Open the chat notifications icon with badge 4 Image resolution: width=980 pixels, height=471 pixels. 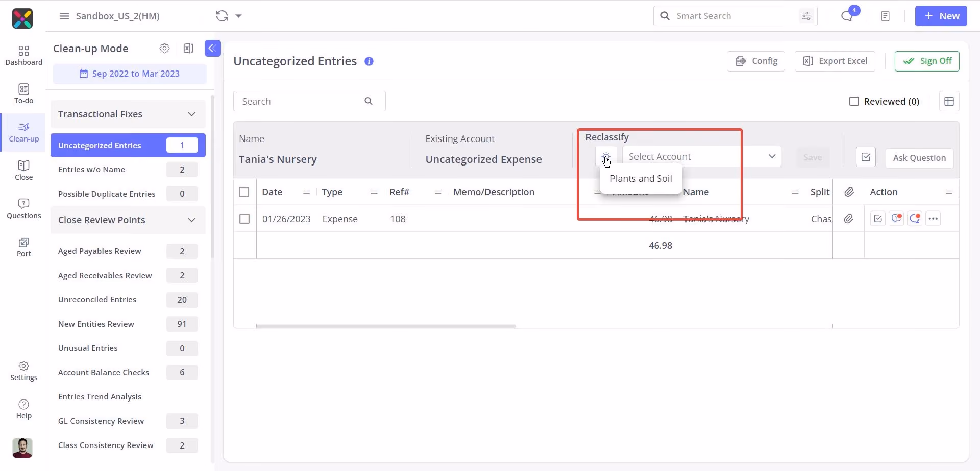click(x=847, y=16)
